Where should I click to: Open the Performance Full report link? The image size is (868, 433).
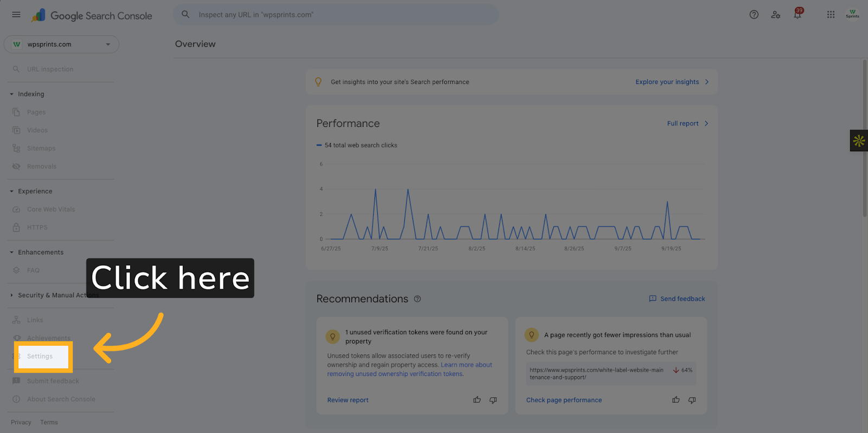687,124
